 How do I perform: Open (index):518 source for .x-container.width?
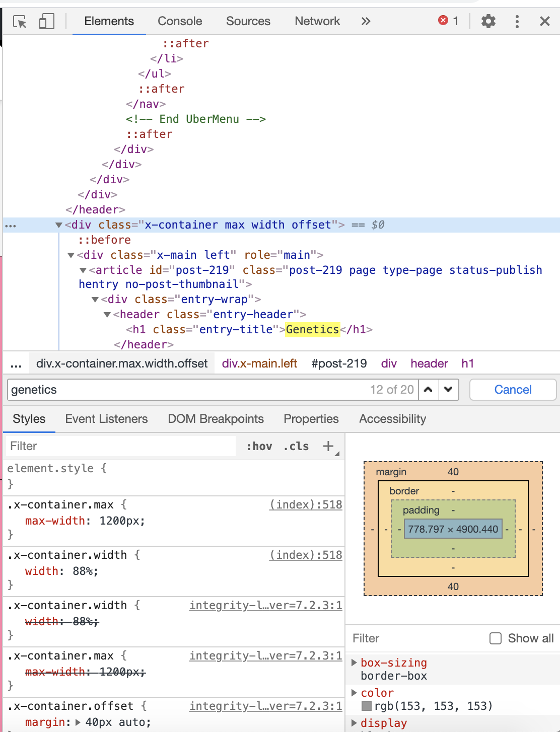point(306,555)
